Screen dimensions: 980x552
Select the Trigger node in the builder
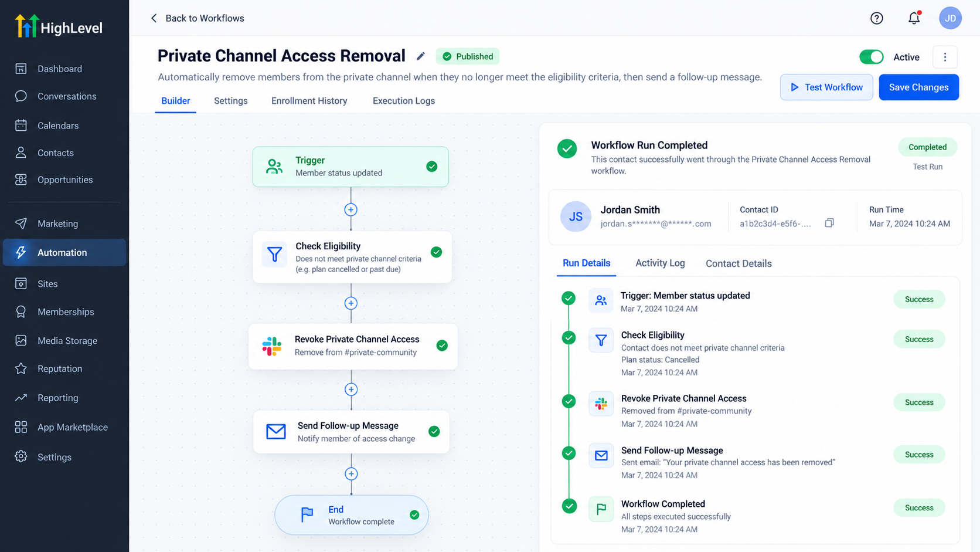pos(351,167)
